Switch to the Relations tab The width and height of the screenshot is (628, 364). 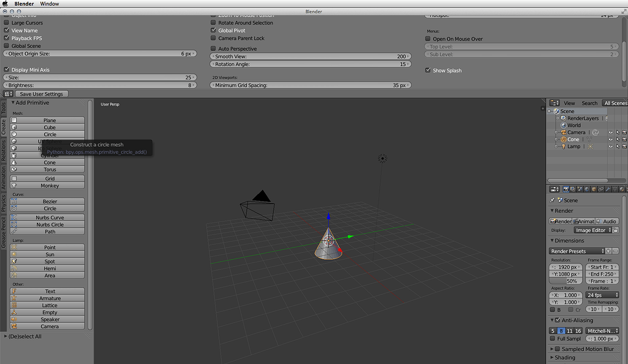[x=4, y=150]
